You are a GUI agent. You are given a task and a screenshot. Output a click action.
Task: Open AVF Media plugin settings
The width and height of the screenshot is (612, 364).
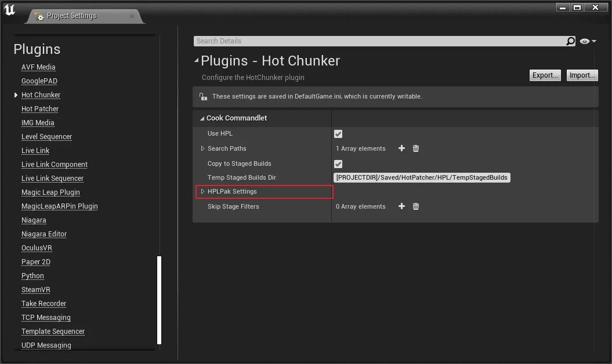(38, 67)
